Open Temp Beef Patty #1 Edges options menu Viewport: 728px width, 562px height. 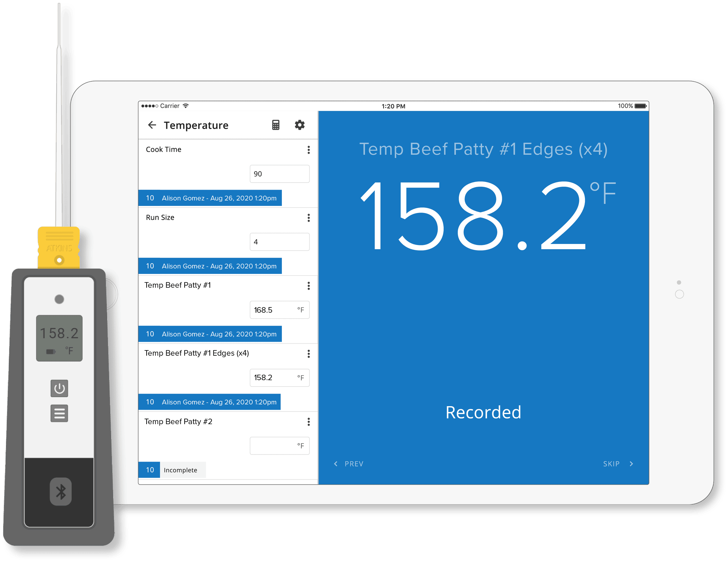[x=309, y=354]
